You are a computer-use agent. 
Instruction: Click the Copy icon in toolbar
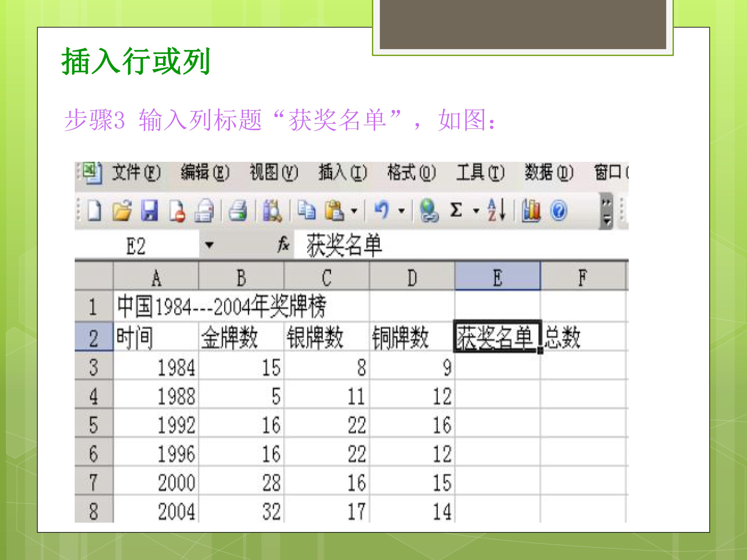click(x=306, y=211)
